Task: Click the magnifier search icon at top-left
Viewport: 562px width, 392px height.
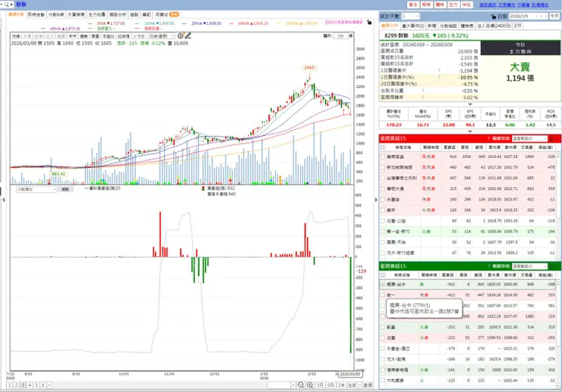Action: 6,5
